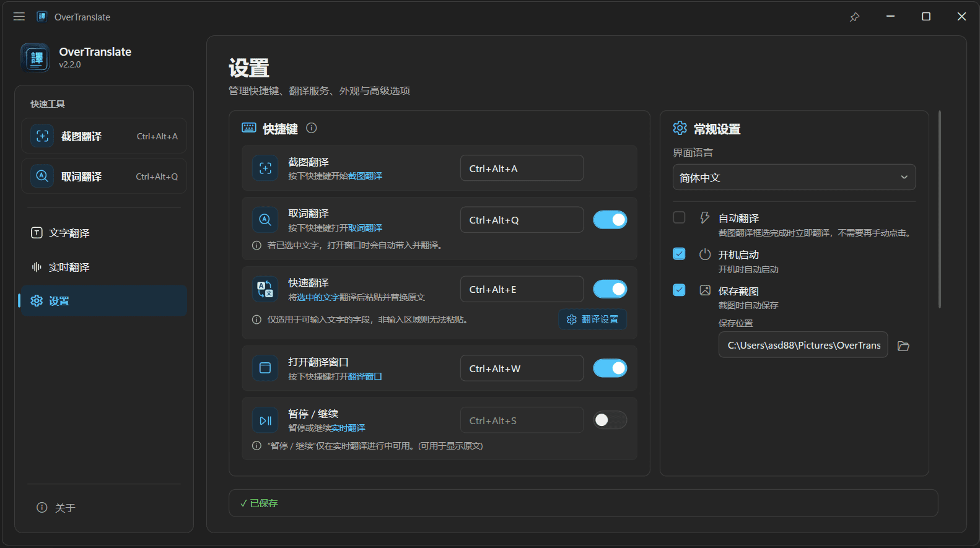The width and height of the screenshot is (980, 548).
Task: Uncheck the 保存截图 checkbox
Action: (x=679, y=290)
